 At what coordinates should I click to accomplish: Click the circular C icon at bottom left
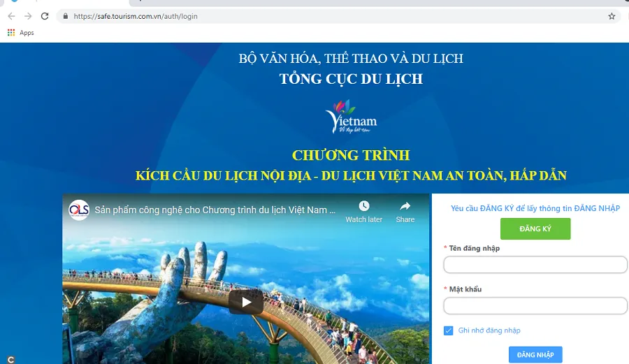click(x=10, y=359)
